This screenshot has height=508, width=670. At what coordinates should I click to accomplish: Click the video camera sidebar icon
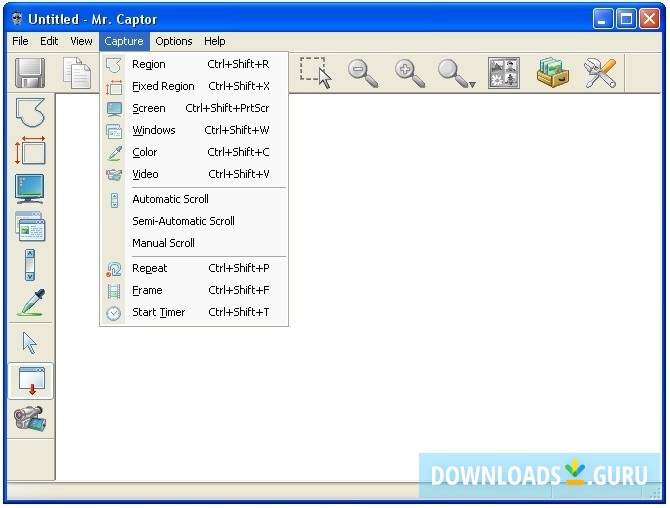pos(29,419)
